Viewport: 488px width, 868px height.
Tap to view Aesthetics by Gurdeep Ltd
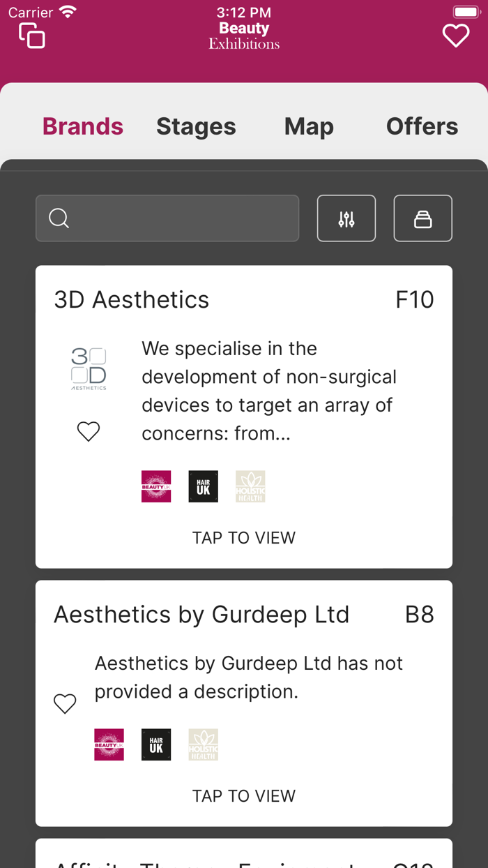(243, 795)
